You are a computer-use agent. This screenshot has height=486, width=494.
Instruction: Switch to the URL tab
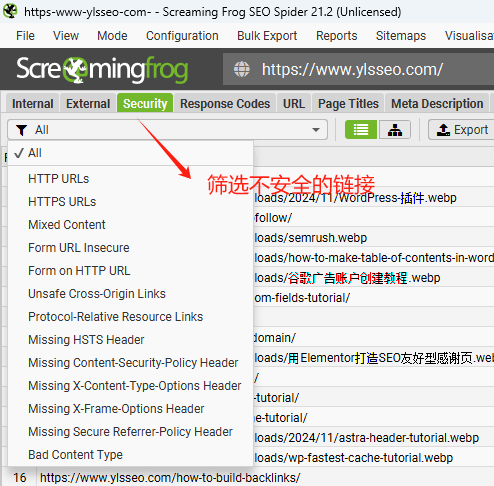coord(294,104)
